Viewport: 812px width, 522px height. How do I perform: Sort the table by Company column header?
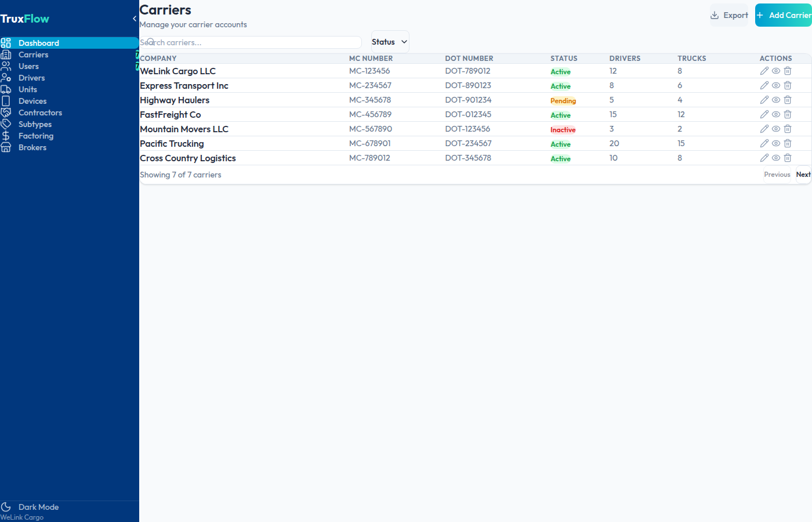click(158, 59)
